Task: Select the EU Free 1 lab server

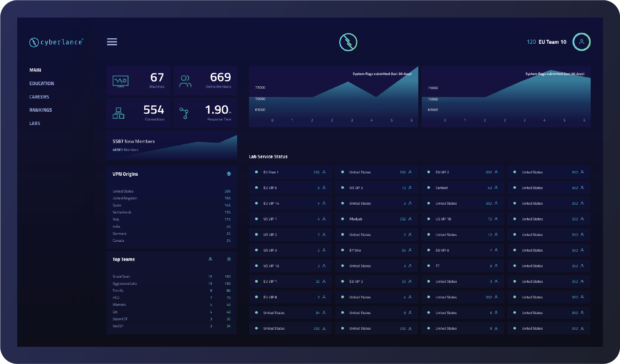Action: point(290,172)
